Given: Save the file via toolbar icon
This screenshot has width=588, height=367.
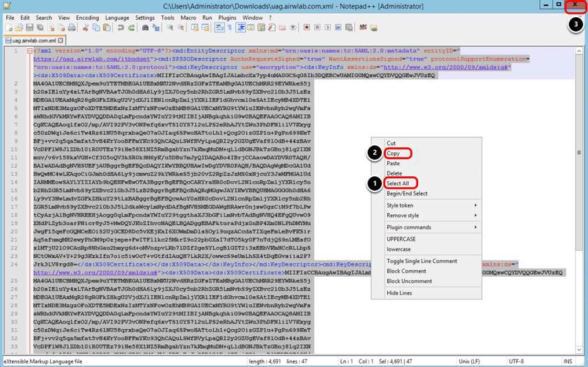Looking at the screenshot, I should coord(30,28).
